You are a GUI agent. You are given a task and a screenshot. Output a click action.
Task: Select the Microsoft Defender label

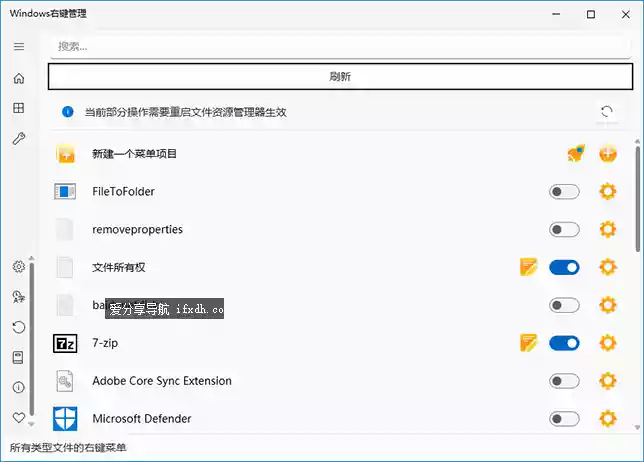pyautogui.click(x=142, y=418)
